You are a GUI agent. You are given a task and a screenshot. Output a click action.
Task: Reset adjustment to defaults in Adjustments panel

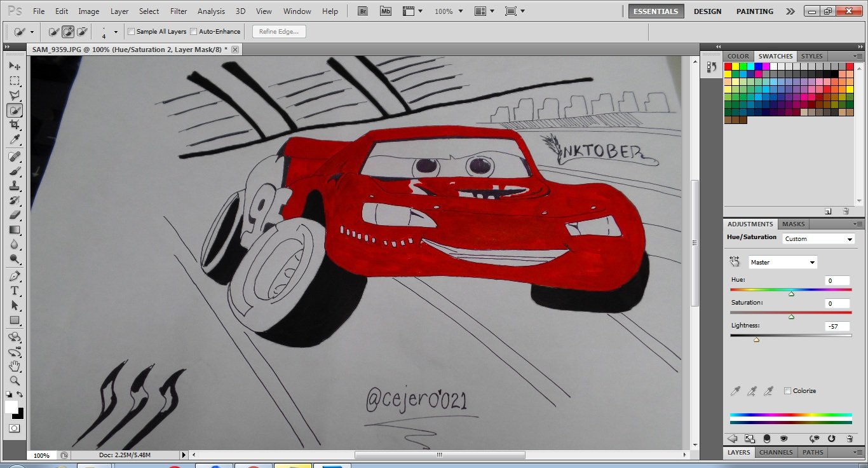(x=832, y=439)
